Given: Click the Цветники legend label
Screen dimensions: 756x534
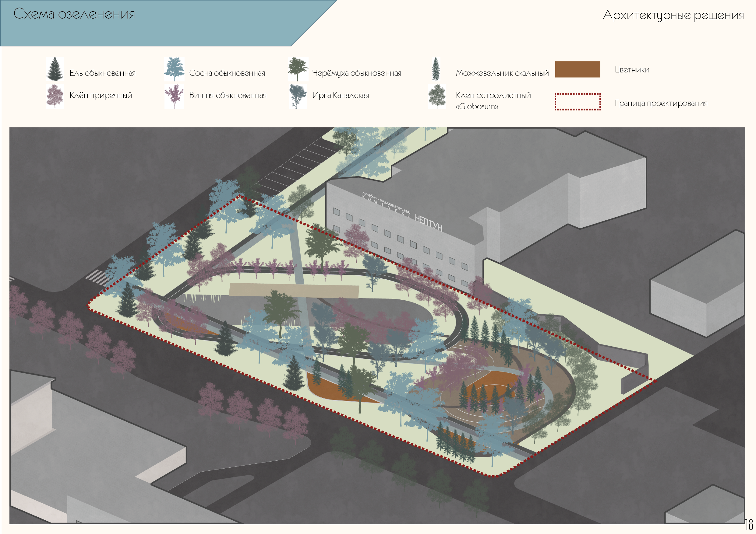Looking at the screenshot, I should [632, 70].
